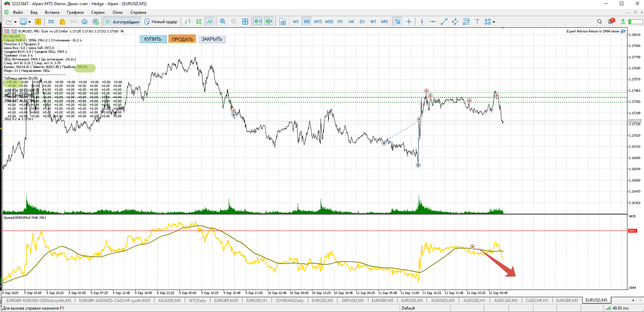Switch chart to candlestick display
The height and width of the screenshot is (312, 644).
tap(199, 22)
